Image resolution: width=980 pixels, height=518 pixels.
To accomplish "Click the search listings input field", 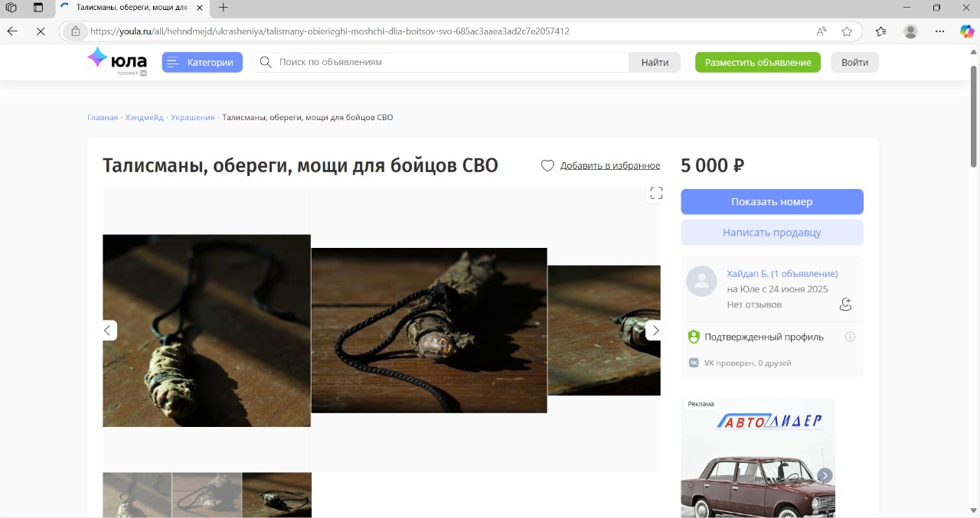I will [x=452, y=63].
